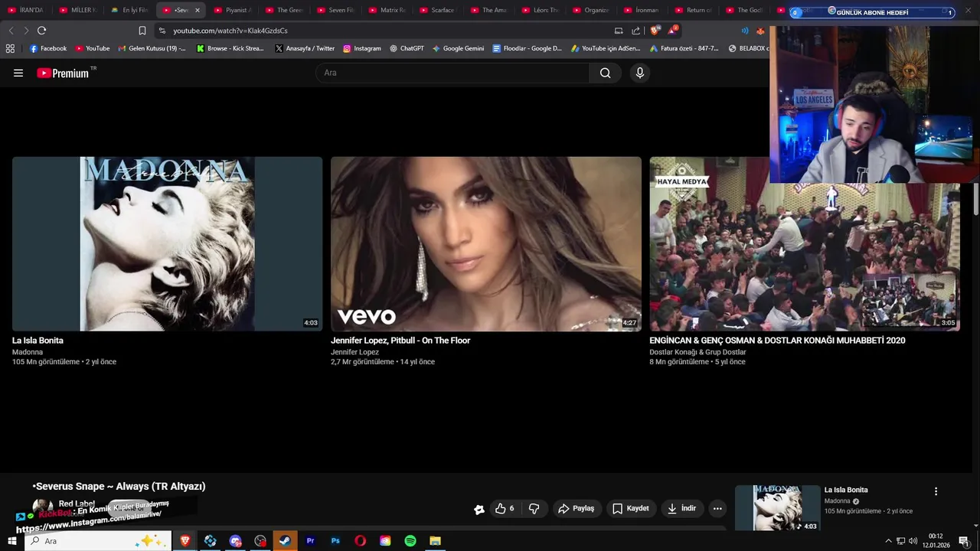This screenshot has height=551, width=980.
Task: Open YouTube için AdSense bookmark
Action: (606, 48)
